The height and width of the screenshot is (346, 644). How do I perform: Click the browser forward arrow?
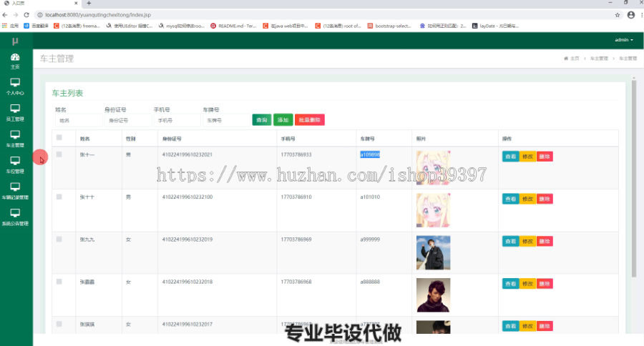16,15
